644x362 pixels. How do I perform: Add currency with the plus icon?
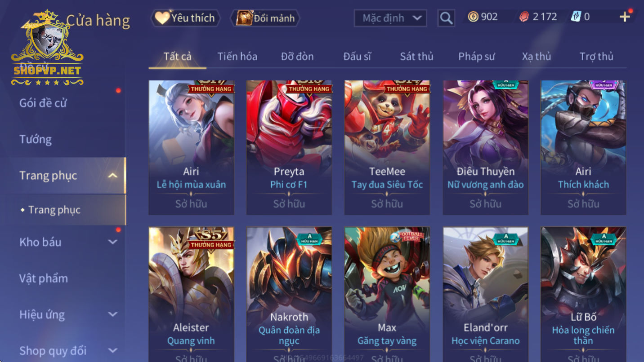(625, 17)
